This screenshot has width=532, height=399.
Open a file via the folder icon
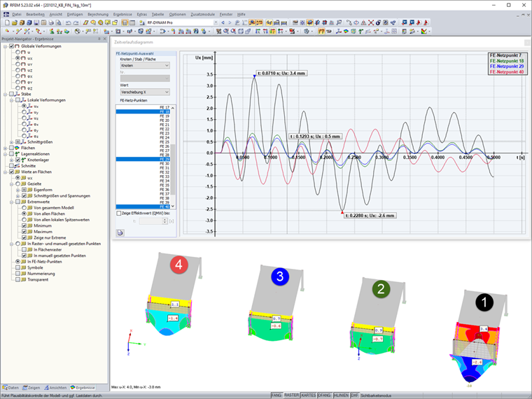tap(14, 22)
